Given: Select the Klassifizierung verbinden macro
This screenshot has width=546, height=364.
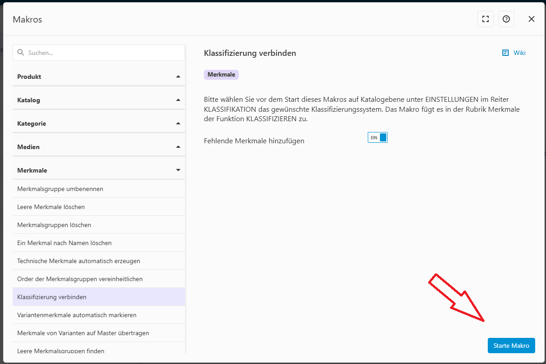Looking at the screenshot, I should tap(99, 297).
